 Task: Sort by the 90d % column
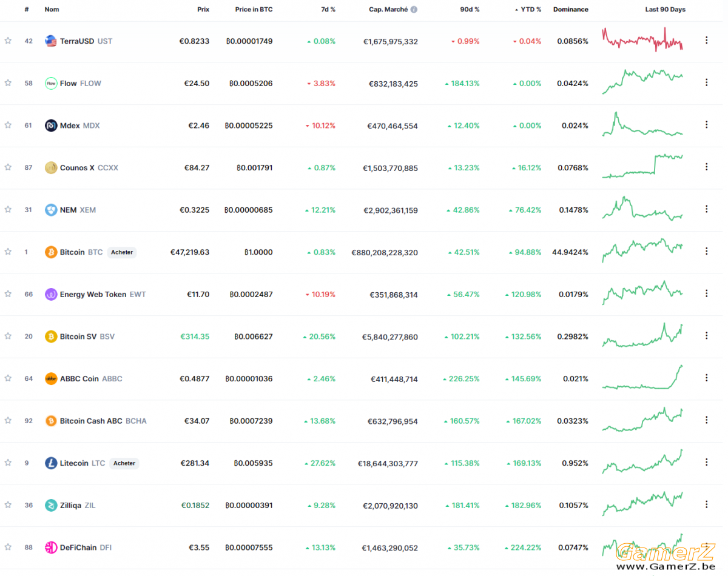470,10
